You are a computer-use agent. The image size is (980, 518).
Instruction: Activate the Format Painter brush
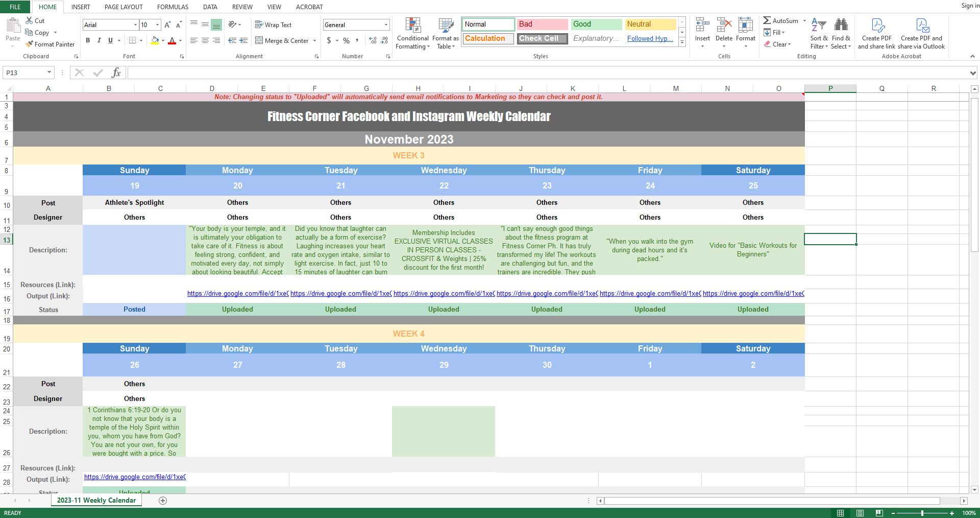click(29, 44)
